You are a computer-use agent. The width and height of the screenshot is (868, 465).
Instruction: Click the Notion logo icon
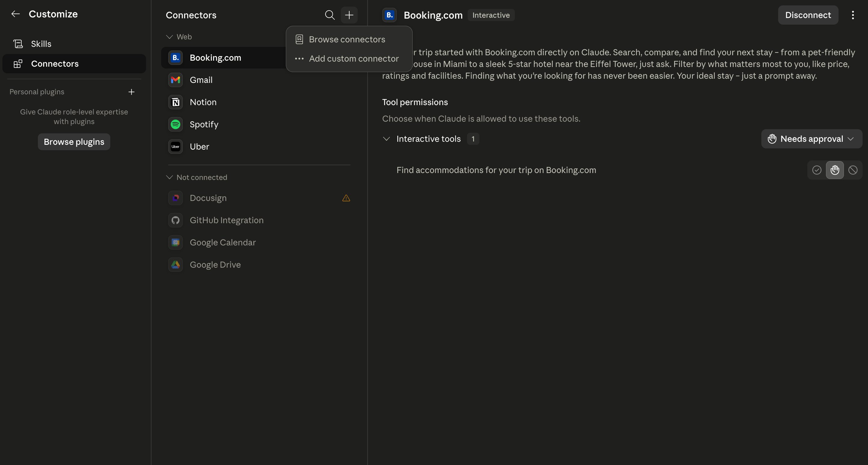(x=176, y=102)
